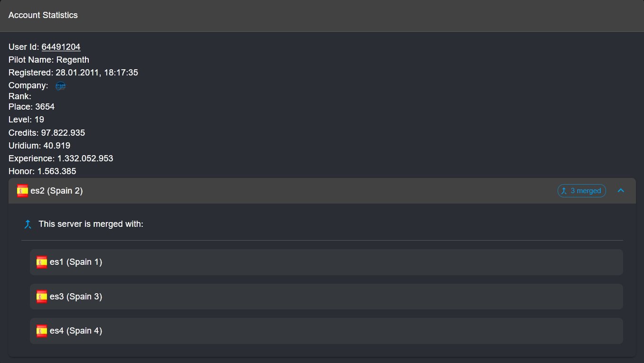
Task: Click the Spain flag icon on es1 row
Action: pos(42,262)
